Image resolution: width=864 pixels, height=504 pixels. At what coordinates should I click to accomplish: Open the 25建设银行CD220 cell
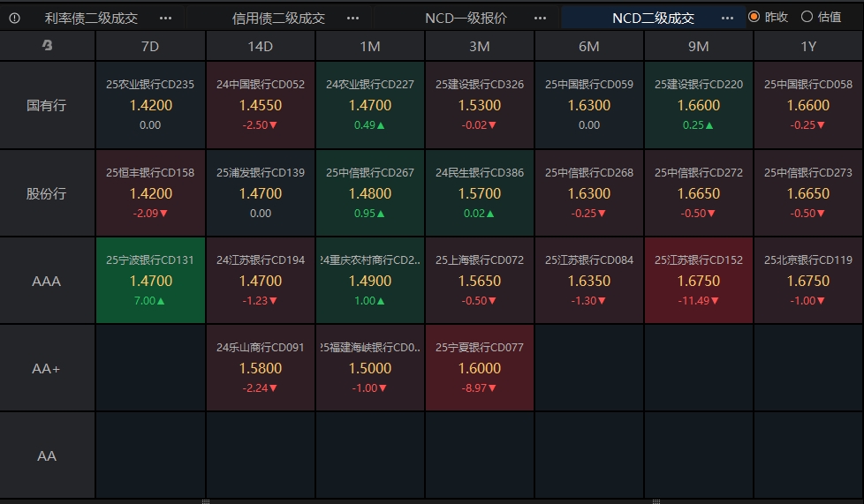pos(699,105)
